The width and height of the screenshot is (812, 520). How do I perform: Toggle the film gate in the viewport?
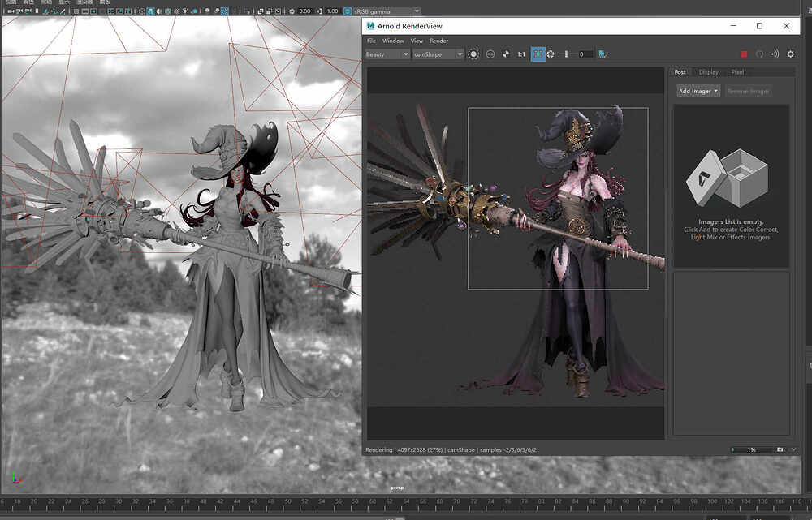tap(85, 11)
